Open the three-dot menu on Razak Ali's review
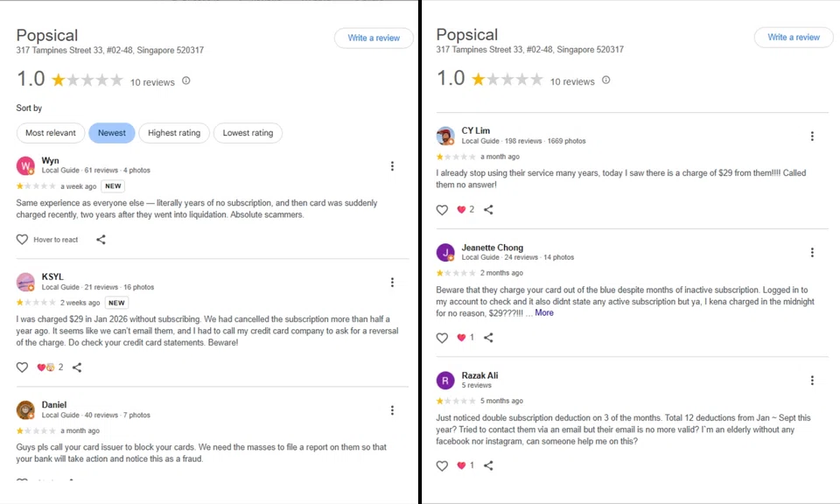The width and height of the screenshot is (840, 504). coord(812,380)
